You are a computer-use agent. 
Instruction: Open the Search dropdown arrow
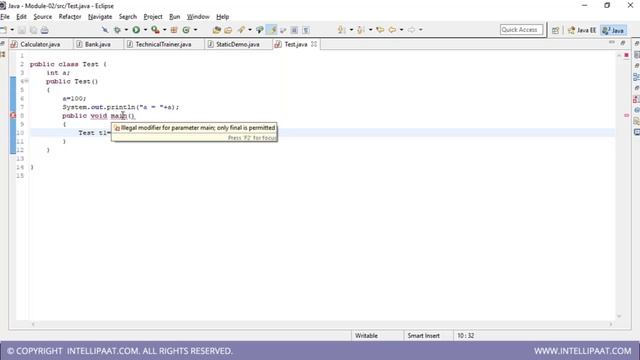(250, 30)
